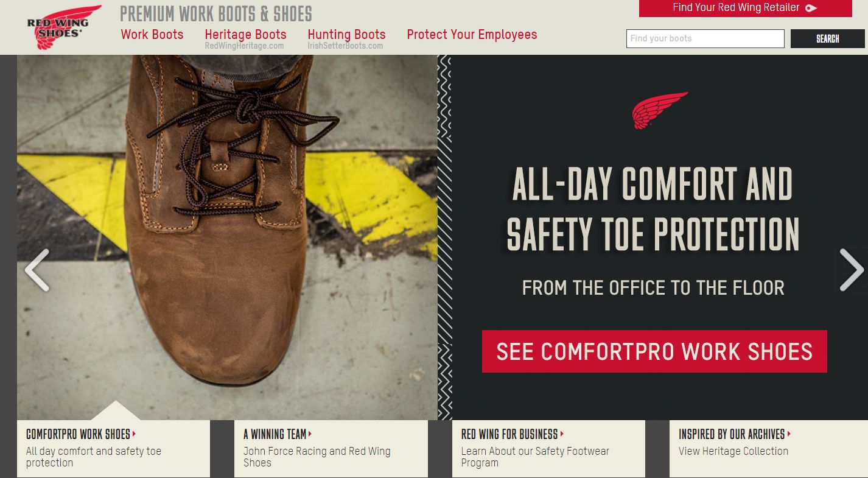The width and height of the screenshot is (868, 478).
Task: Click the red arrow beside Red Wing For Business
Action: click(x=562, y=434)
